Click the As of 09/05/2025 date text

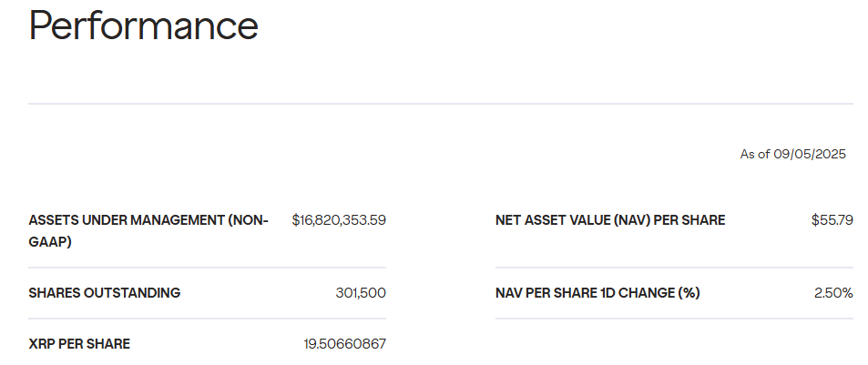[x=792, y=154]
